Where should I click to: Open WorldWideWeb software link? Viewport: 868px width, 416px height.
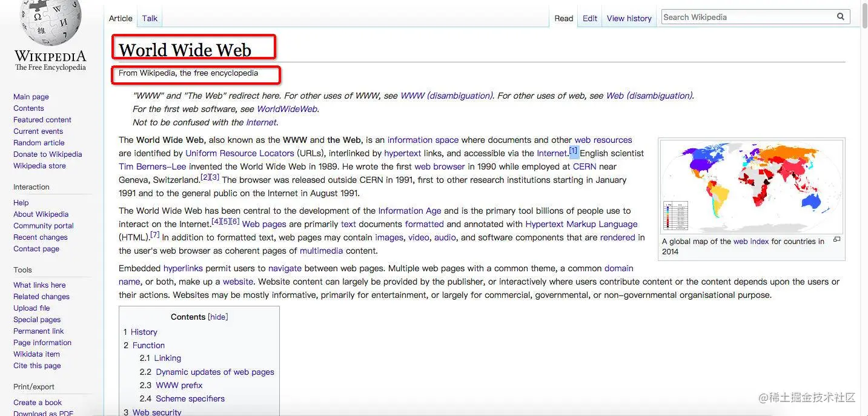[287, 109]
